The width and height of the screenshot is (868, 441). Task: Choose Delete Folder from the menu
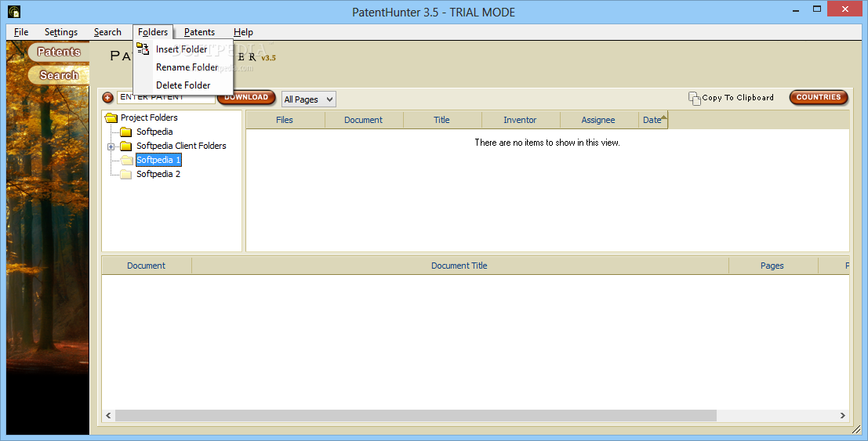coord(183,85)
